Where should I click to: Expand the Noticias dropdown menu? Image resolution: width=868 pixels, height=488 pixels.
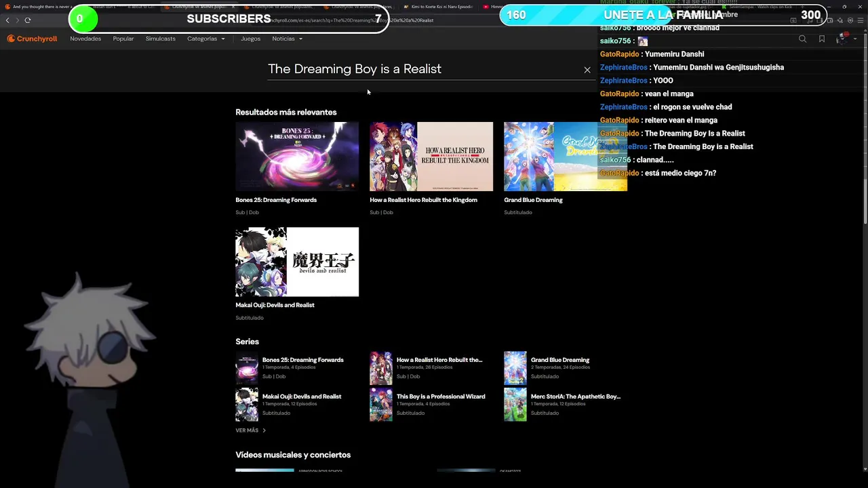tap(288, 39)
